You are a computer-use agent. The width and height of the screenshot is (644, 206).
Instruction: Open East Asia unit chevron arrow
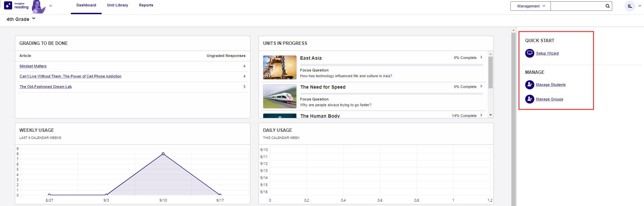(481, 57)
